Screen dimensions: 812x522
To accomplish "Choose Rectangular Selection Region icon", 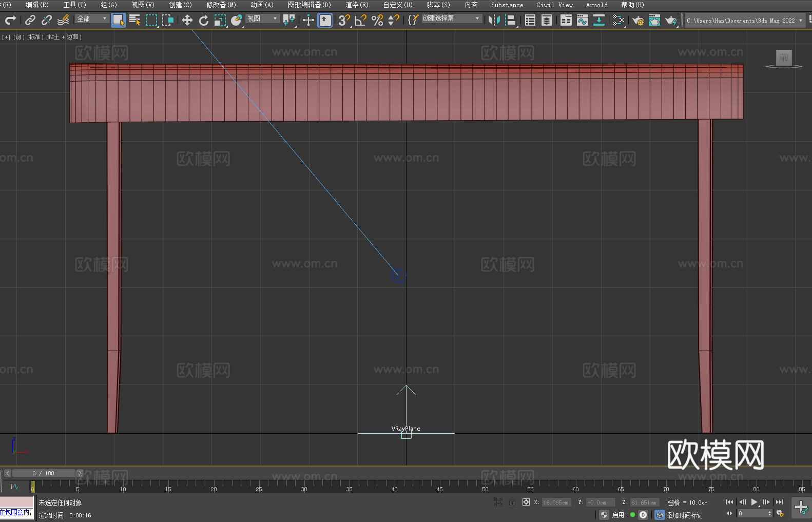I will 151,20.
